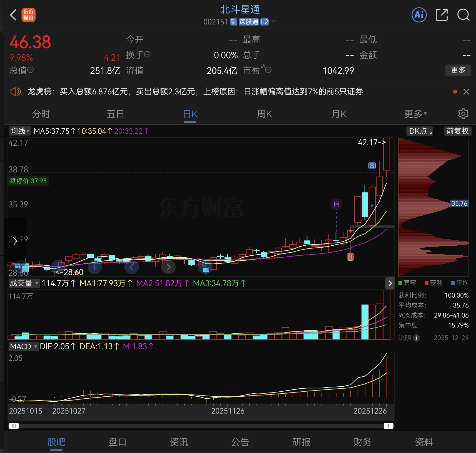
Task: Open the 股吧 bottom tab
Action: click(x=56, y=442)
